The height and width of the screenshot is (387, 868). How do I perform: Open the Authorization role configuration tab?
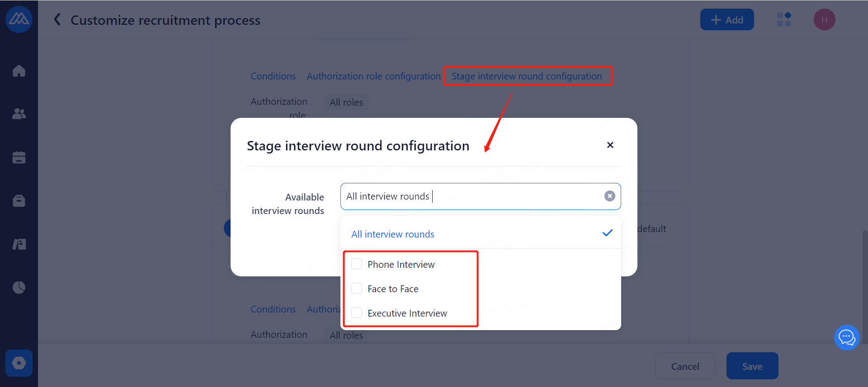coord(373,76)
